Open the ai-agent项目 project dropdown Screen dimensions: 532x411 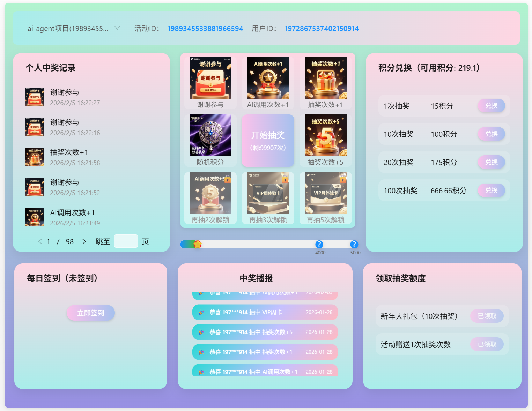(x=73, y=28)
